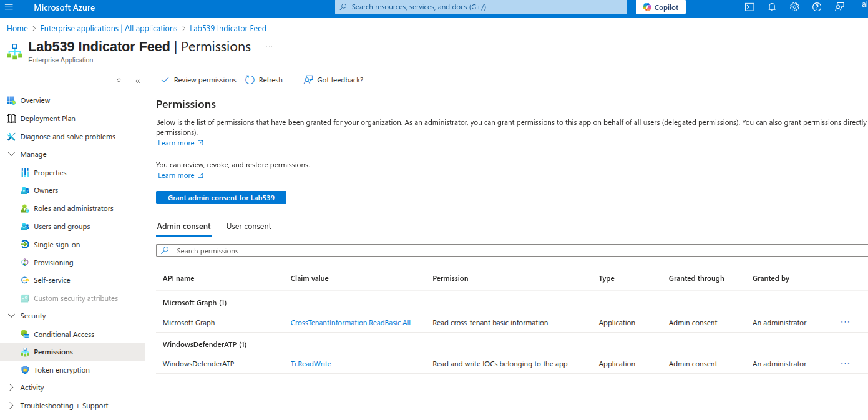Image resolution: width=868 pixels, height=420 pixels.
Task: Open the notifications bell
Action: click(x=772, y=7)
